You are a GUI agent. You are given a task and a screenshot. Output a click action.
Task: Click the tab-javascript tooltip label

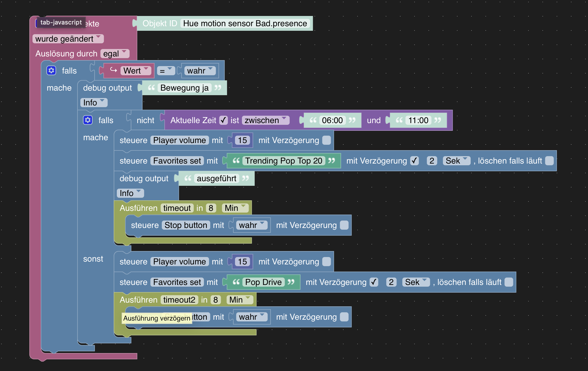point(61,22)
